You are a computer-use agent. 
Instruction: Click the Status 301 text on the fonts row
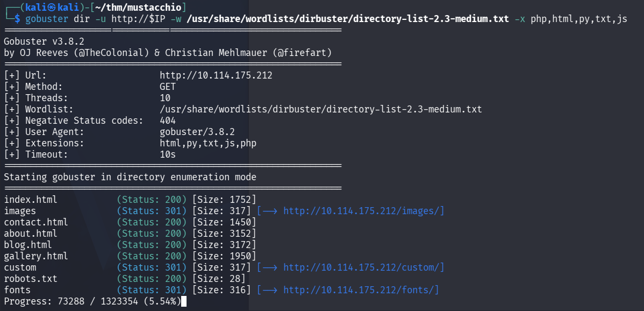click(152, 290)
